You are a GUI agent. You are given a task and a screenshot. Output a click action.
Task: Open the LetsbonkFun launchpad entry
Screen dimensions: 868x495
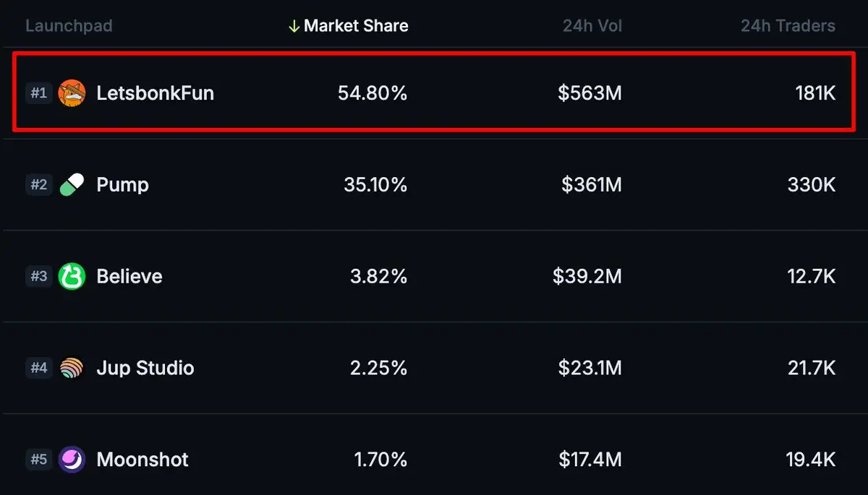click(x=155, y=92)
